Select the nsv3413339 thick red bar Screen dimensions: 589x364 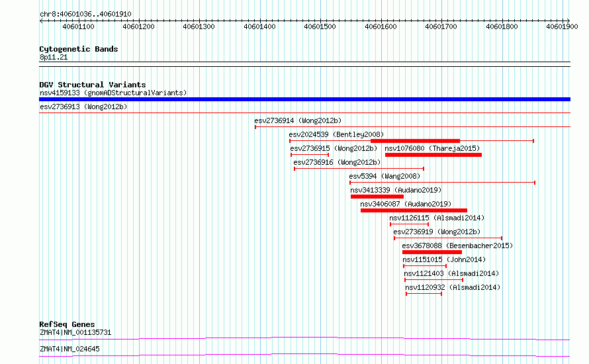[377, 197]
